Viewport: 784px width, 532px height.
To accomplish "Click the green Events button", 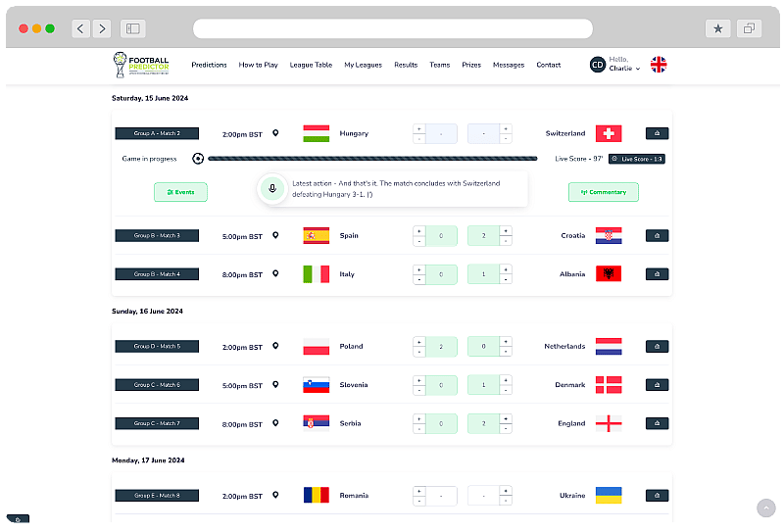I will [x=180, y=192].
